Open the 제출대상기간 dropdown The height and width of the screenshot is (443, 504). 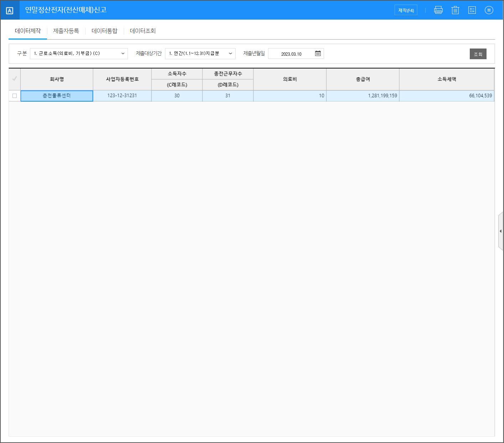coord(200,54)
